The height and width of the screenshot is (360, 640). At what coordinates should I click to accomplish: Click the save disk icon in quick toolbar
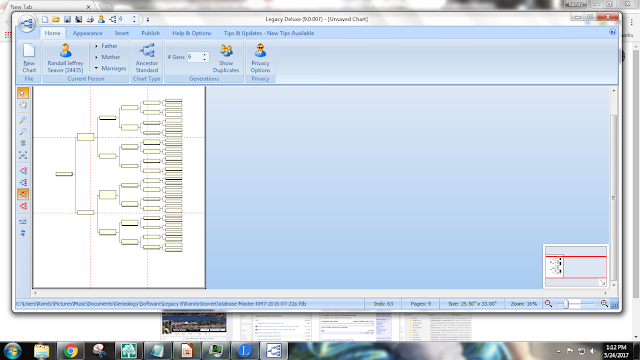tap(67, 19)
